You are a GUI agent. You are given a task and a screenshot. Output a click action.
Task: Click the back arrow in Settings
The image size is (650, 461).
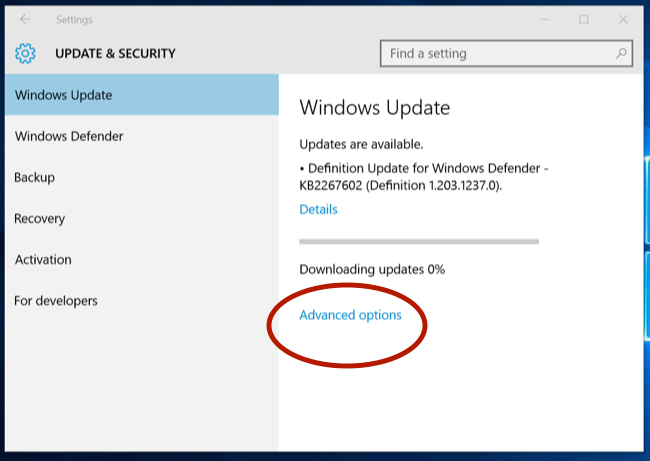[x=25, y=19]
